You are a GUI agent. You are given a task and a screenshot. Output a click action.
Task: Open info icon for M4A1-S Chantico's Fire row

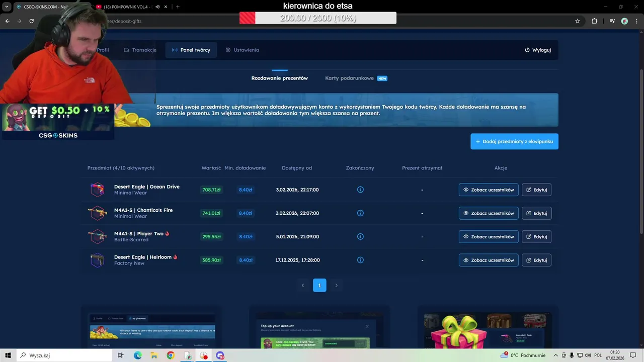click(360, 213)
